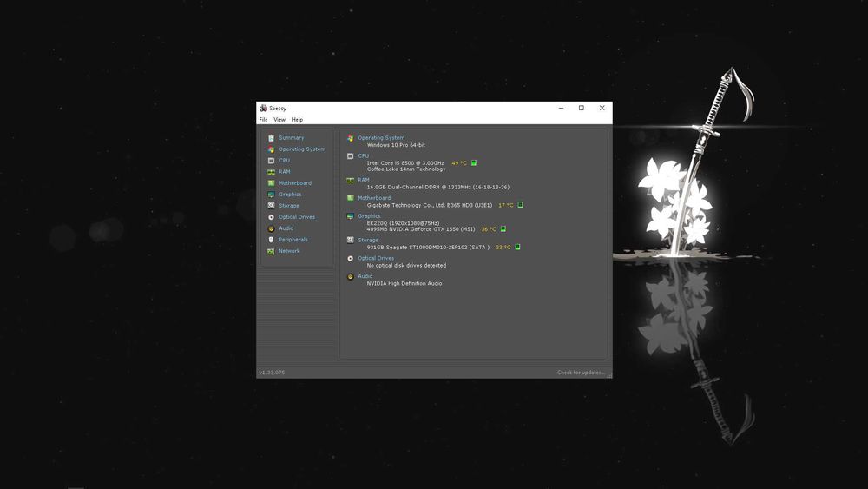Screen dimensions: 868x489
Task: Click the Network icon in sidebar
Action: pos(271,251)
